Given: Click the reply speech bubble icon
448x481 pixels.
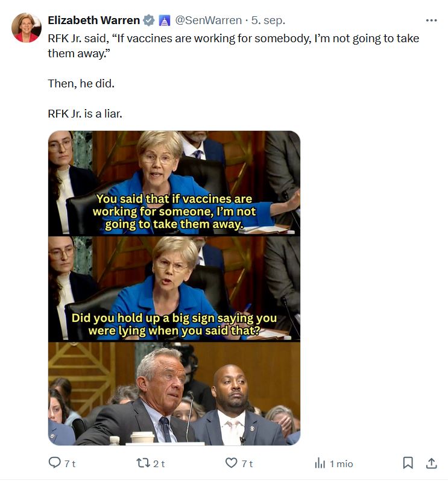Looking at the screenshot, I should (x=55, y=462).
